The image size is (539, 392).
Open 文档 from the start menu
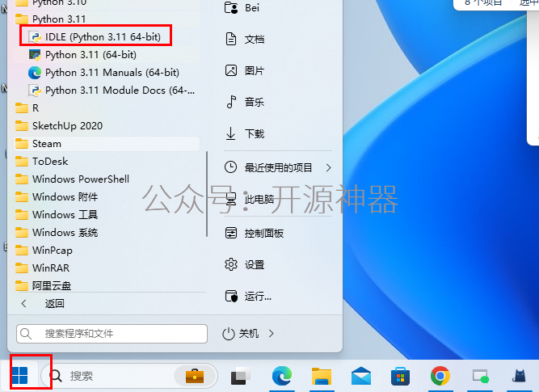(245, 39)
